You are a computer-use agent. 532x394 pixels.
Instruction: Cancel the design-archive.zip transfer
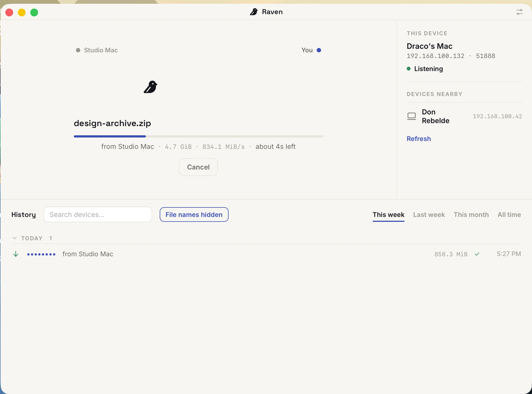pyautogui.click(x=198, y=167)
